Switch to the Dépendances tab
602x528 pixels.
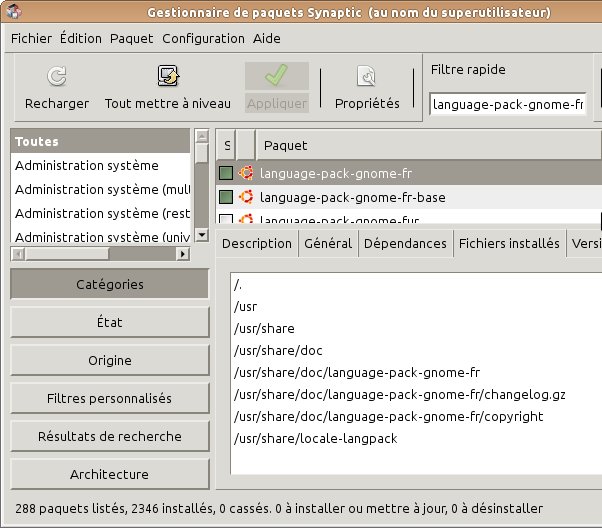[x=405, y=243]
